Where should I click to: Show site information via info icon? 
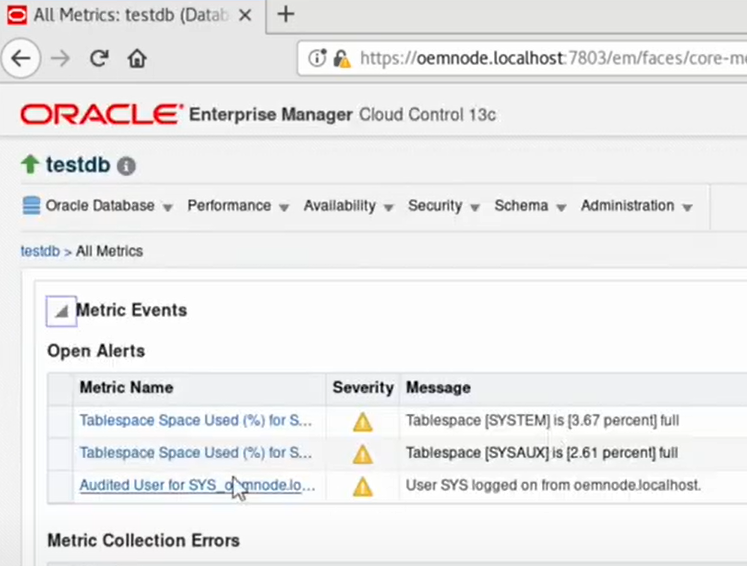(x=317, y=58)
